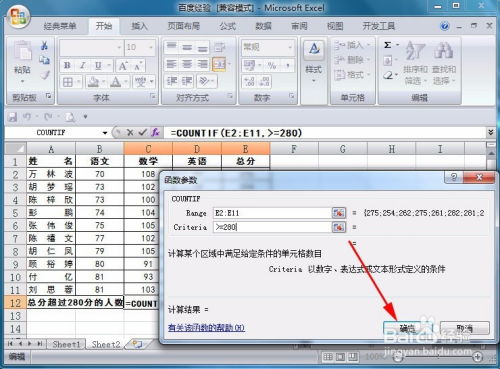Click the Decrease Decimal icon
The image size is (500, 369).
(265, 82)
